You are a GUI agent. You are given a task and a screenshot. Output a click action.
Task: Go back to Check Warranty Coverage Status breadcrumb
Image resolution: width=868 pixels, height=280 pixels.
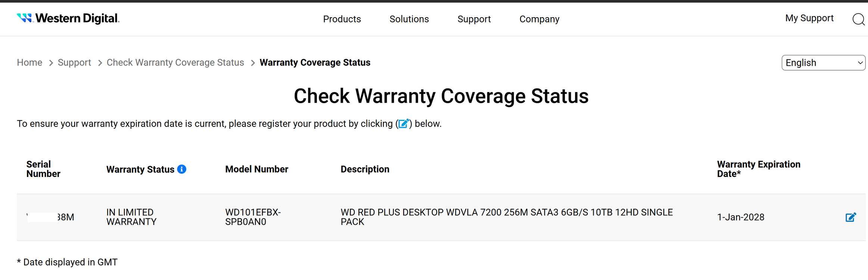pyautogui.click(x=175, y=62)
